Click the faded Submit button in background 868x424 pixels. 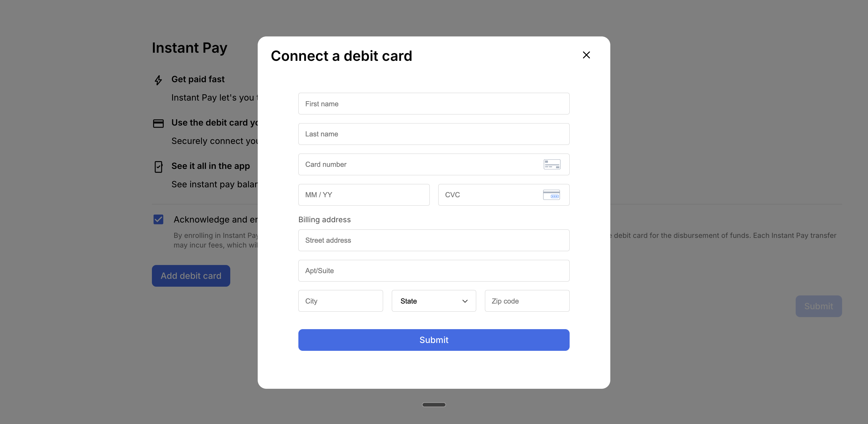pos(819,306)
